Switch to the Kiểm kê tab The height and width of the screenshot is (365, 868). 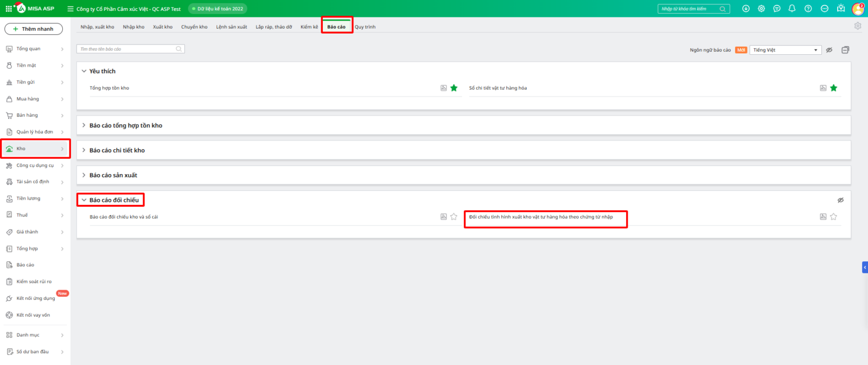point(309,27)
